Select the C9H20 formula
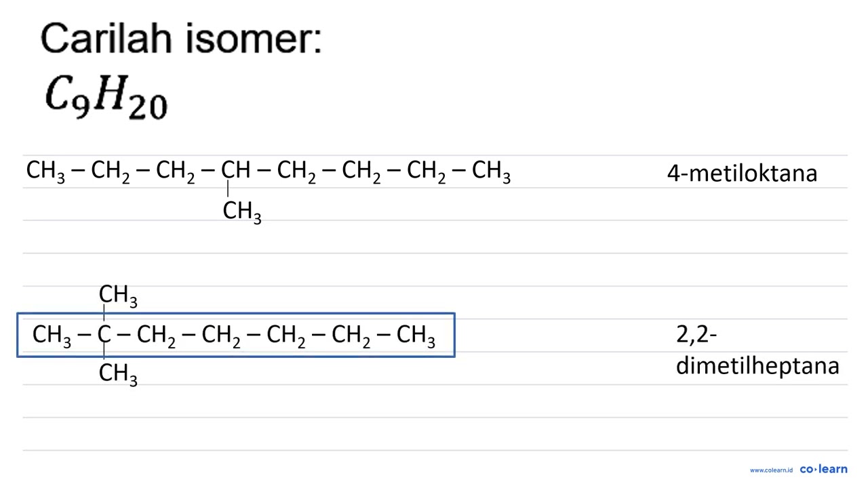The height and width of the screenshot is (488, 868). point(106,96)
